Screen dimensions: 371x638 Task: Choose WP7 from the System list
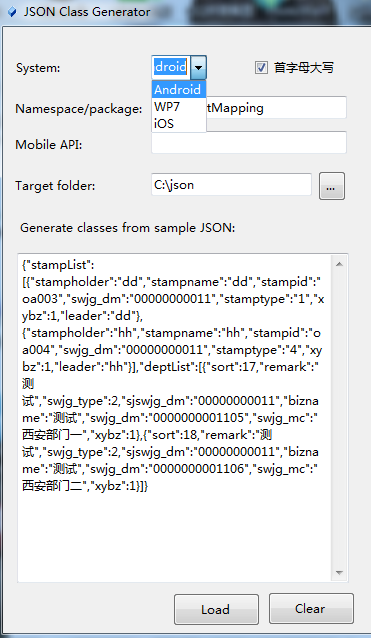[179, 107]
